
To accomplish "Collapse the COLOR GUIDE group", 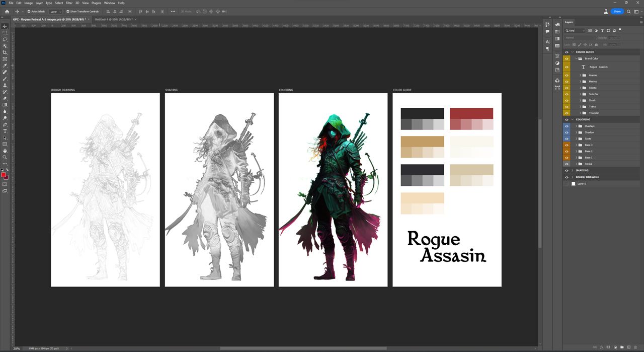I will pos(573,52).
